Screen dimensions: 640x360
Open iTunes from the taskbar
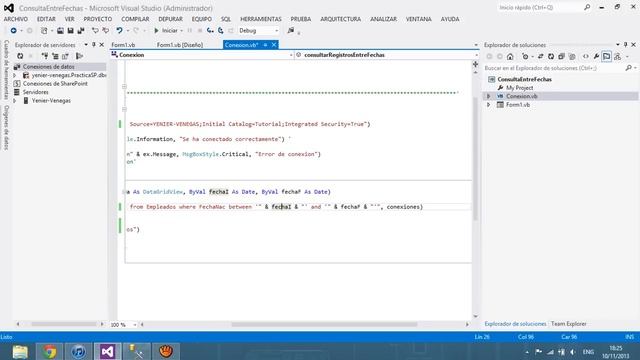(x=78, y=351)
